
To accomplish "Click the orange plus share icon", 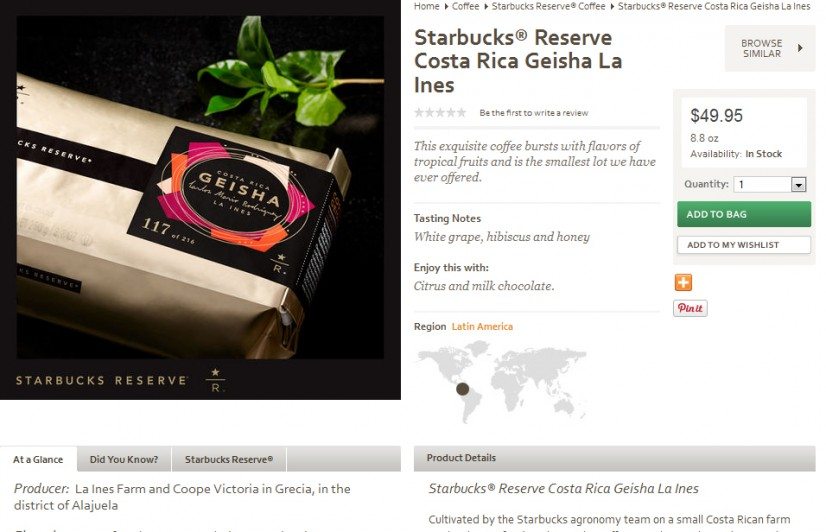I will pyautogui.click(x=683, y=282).
